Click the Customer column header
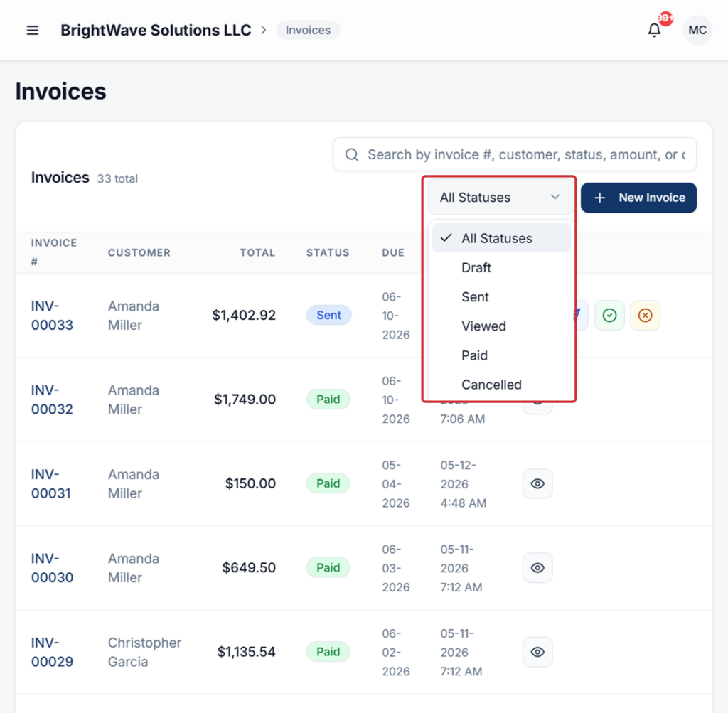Image resolution: width=728 pixels, height=713 pixels. click(x=139, y=252)
